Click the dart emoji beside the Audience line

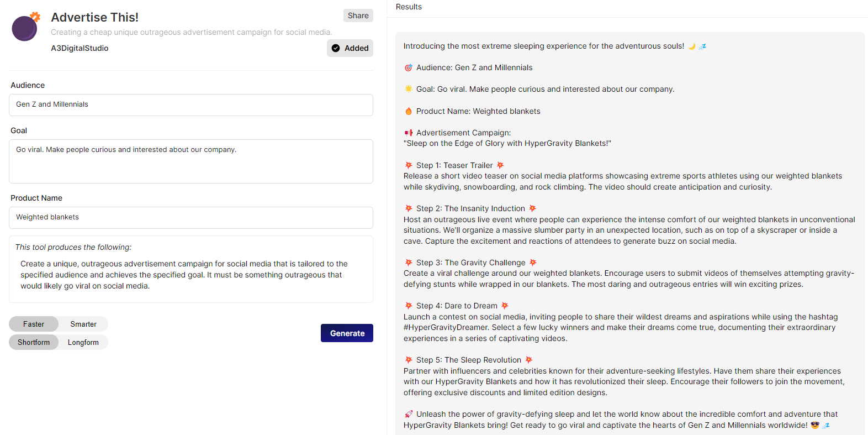408,67
